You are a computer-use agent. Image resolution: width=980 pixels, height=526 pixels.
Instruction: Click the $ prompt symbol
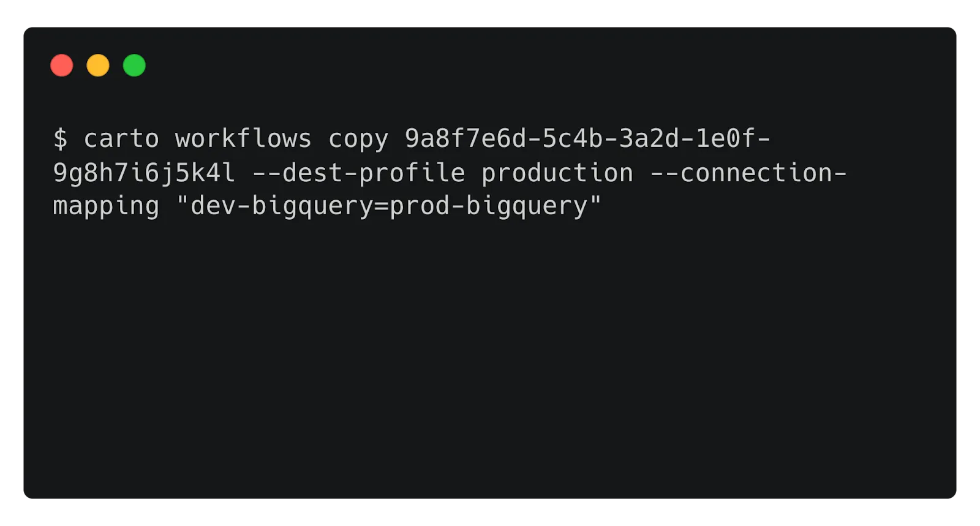click(60, 139)
